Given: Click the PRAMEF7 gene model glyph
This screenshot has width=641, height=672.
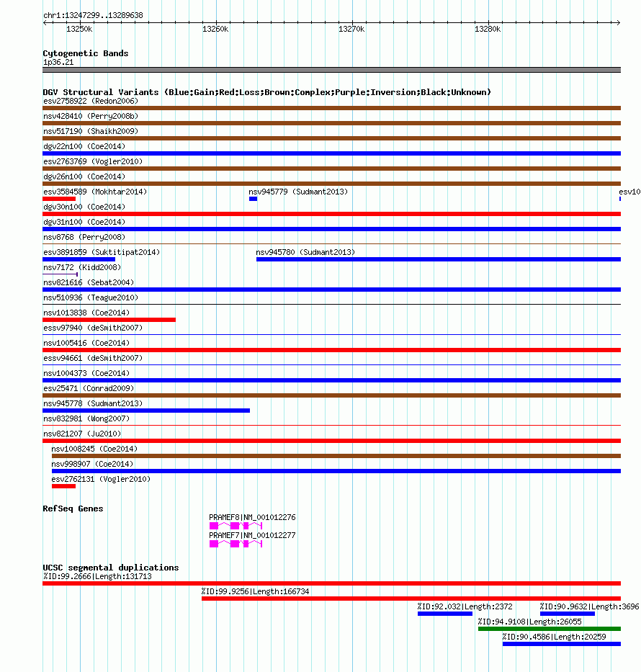Looking at the screenshot, I should click(x=236, y=544).
